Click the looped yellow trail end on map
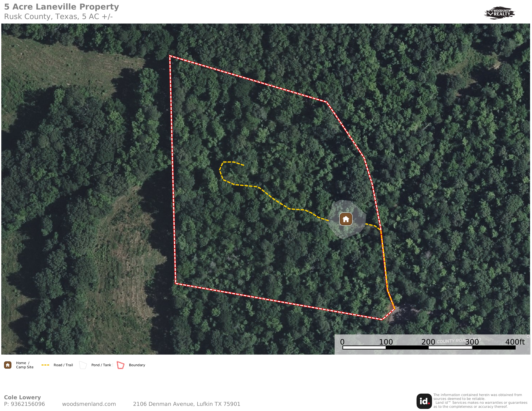This screenshot has height=411, width=532. point(240,164)
